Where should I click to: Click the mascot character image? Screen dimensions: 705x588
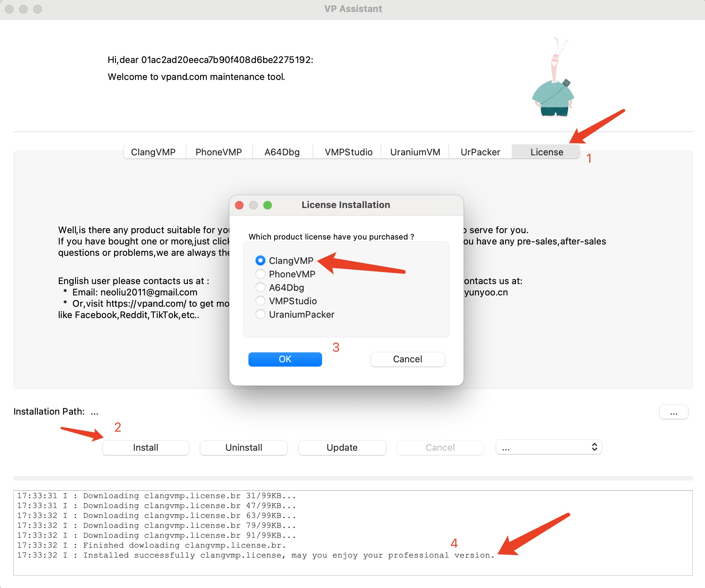(x=554, y=78)
